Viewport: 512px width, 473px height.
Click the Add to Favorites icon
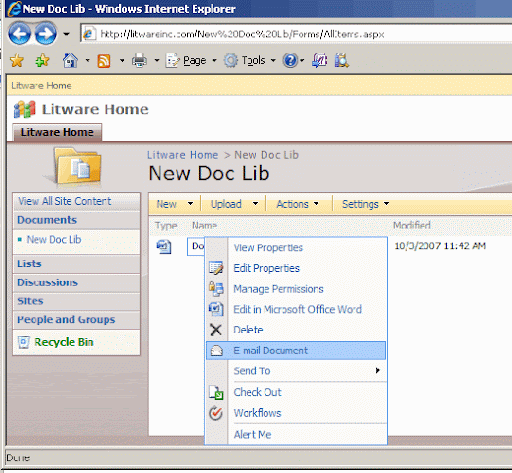(x=42, y=61)
